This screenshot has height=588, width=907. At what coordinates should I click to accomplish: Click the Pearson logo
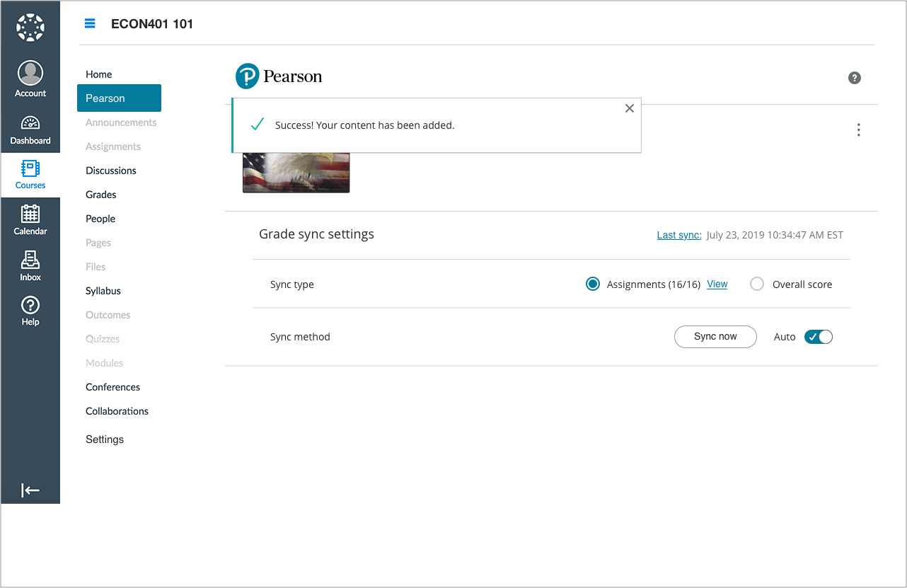coord(279,76)
